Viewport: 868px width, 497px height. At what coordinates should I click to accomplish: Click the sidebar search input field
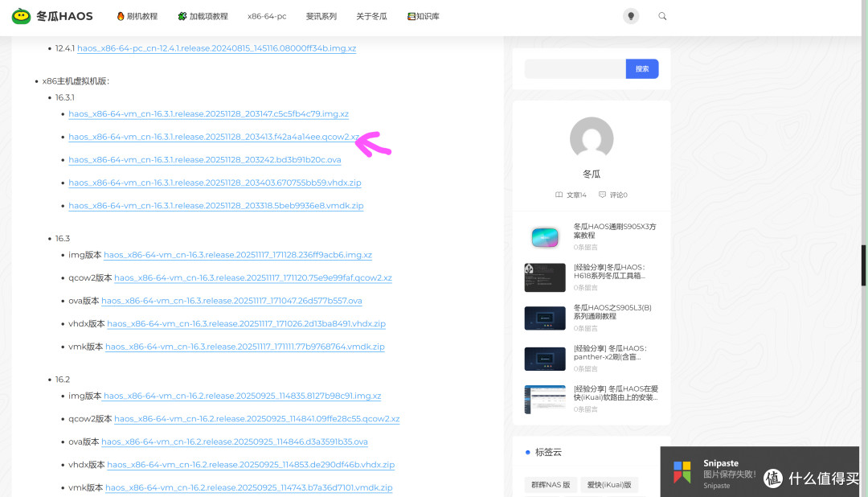575,68
